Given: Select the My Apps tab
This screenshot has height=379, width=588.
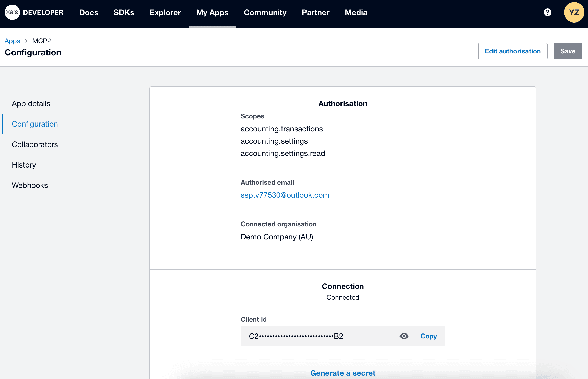Looking at the screenshot, I should pyautogui.click(x=212, y=12).
